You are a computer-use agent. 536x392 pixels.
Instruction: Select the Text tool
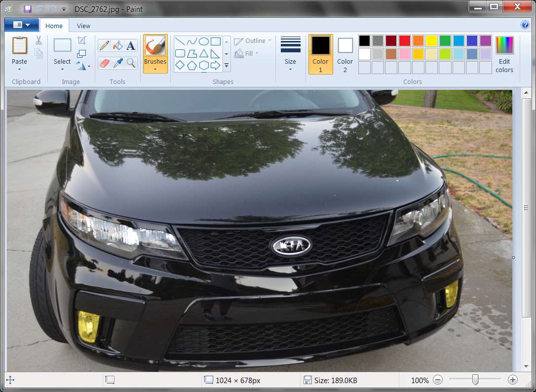click(x=131, y=45)
